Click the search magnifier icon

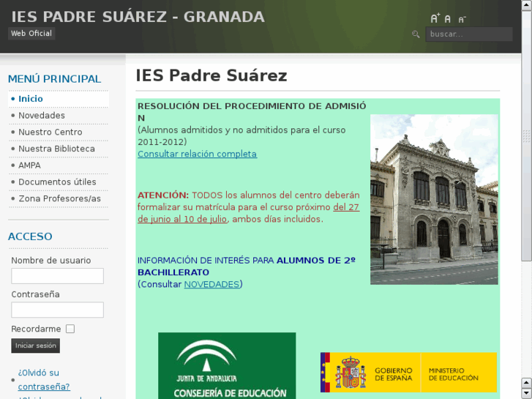tap(416, 34)
